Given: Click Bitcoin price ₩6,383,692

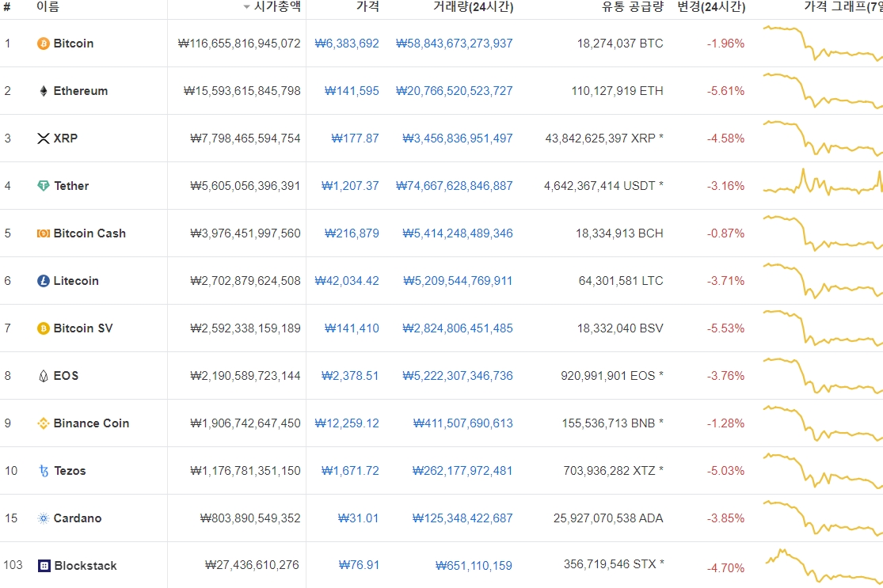Looking at the screenshot, I should 347,44.
